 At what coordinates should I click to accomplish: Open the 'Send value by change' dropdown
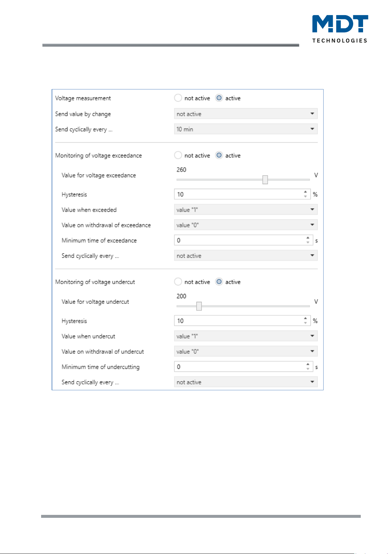pyautogui.click(x=246, y=114)
